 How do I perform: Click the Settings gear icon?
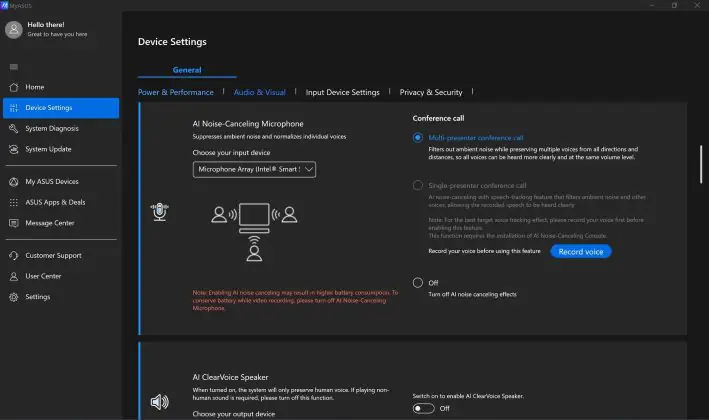[14, 297]
